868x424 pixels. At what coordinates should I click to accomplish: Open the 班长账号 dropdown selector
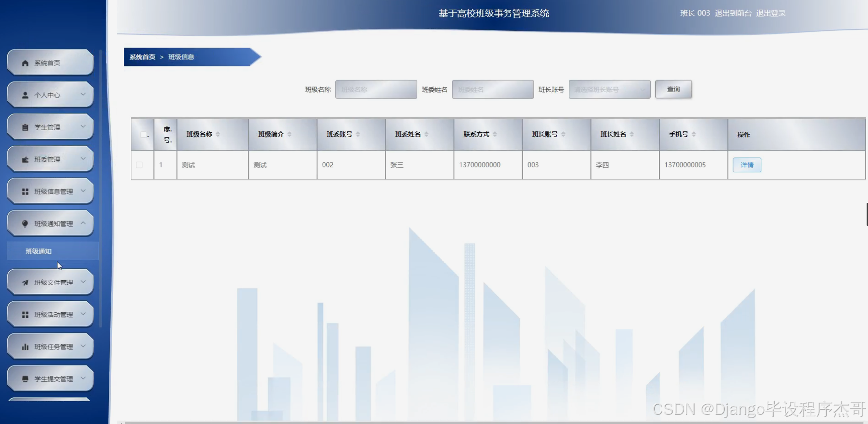609,89
